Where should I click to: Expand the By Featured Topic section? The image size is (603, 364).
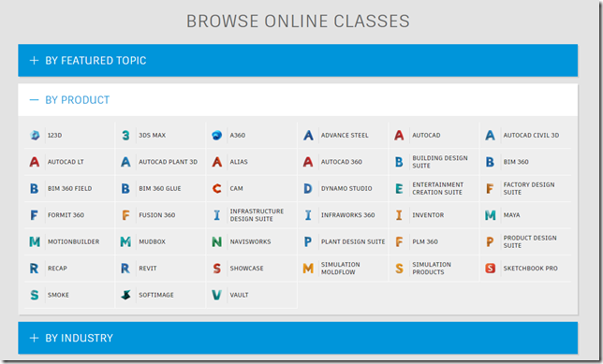(298, 60)
